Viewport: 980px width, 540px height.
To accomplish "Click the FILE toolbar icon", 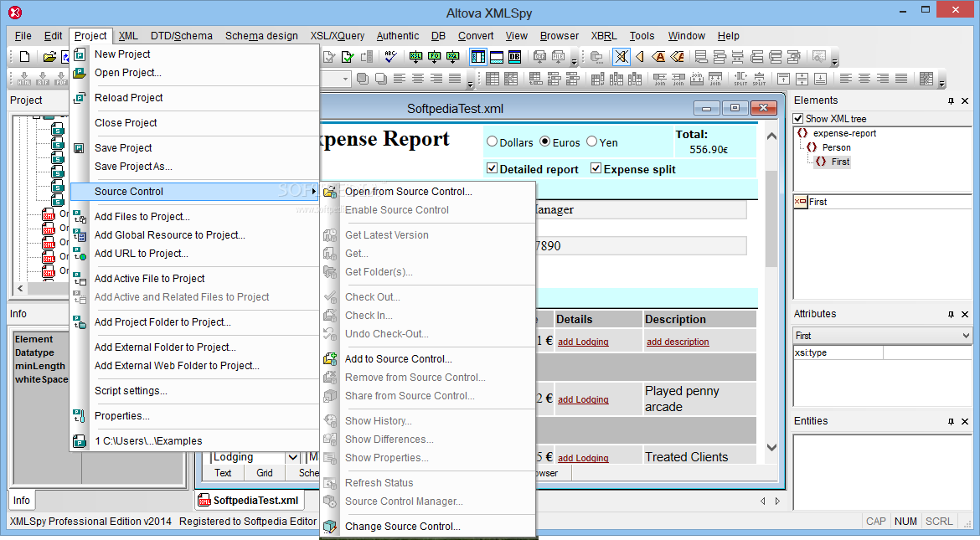I will click(x=558, y=57).
